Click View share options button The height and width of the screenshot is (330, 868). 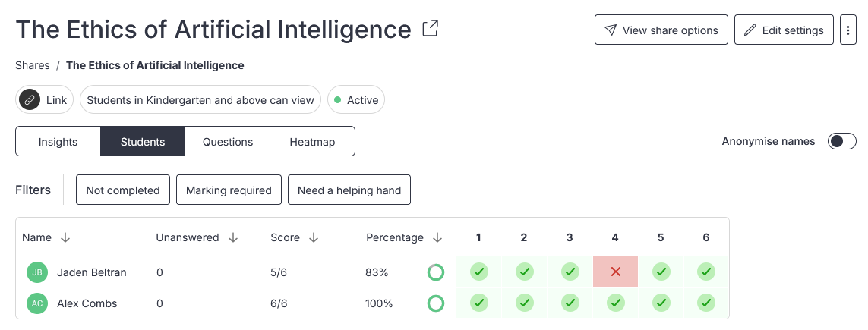click(661, 30)
